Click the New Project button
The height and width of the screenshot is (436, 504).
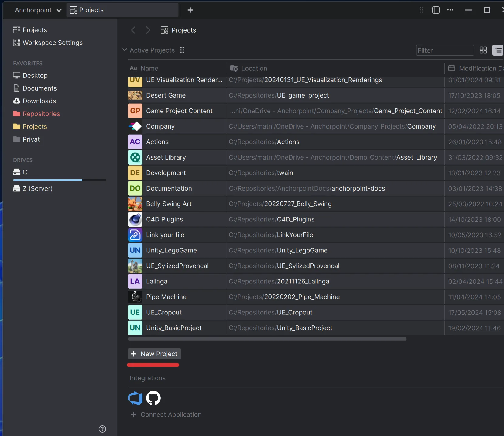point(154,353)
